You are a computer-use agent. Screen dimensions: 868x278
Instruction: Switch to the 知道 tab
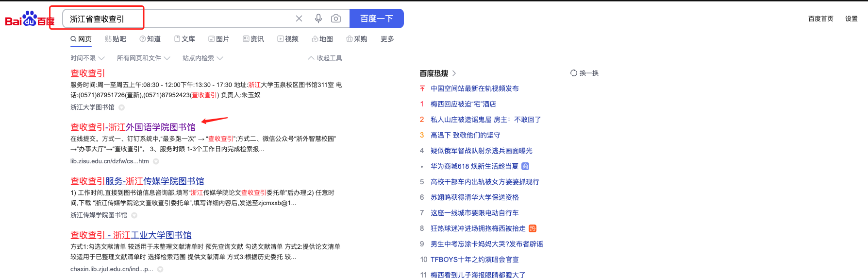coord(150,39)
